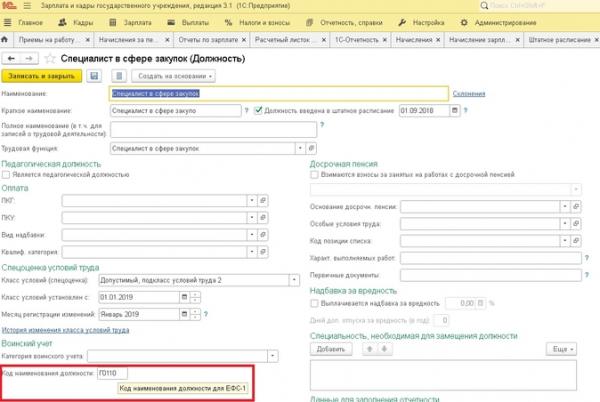Open Особые условия труда linked record icon

(576, 223)
